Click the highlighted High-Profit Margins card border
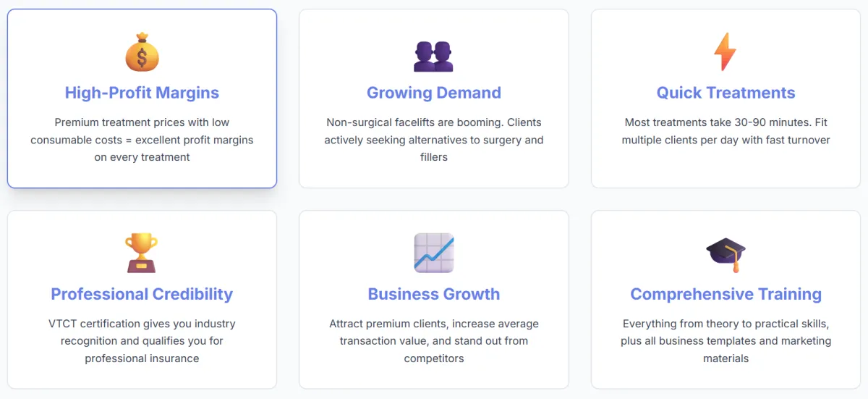This screenshot has width=868, height=399. pos(8,98)
